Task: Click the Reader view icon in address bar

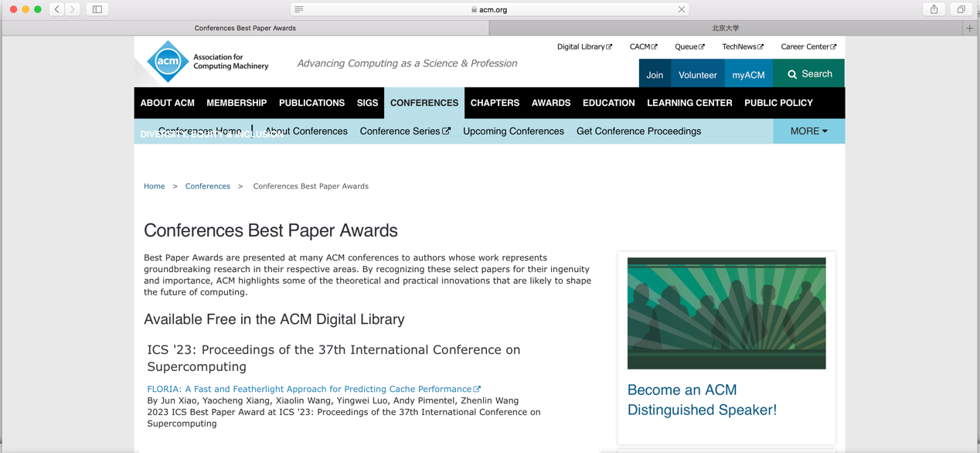Action: (x=299, y=9)
